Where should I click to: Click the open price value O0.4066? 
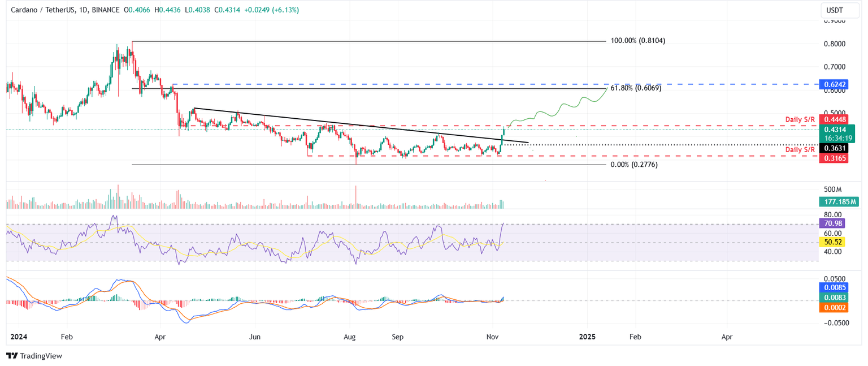point(137,10)
